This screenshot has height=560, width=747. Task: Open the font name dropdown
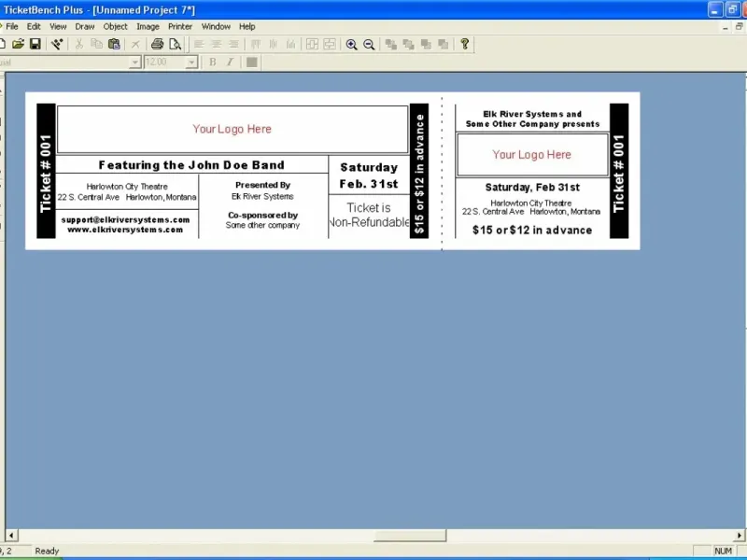pyautogui.click(x=135, y=62)
